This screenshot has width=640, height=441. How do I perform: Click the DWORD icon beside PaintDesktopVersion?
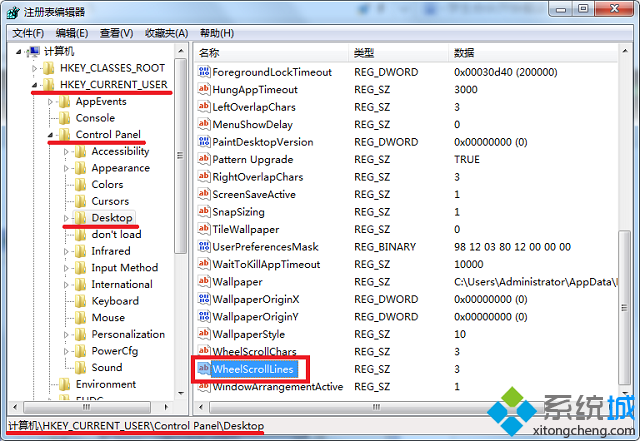point(204,142)
